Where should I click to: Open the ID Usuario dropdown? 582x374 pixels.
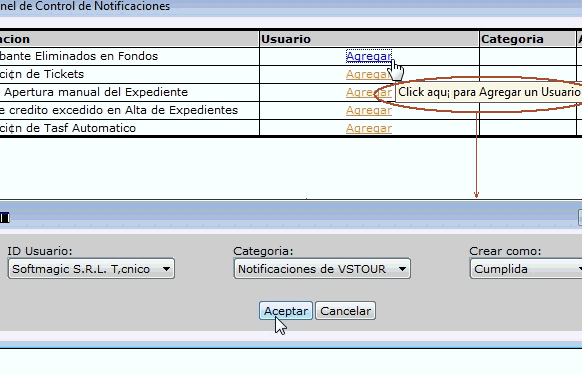(91, 269)
